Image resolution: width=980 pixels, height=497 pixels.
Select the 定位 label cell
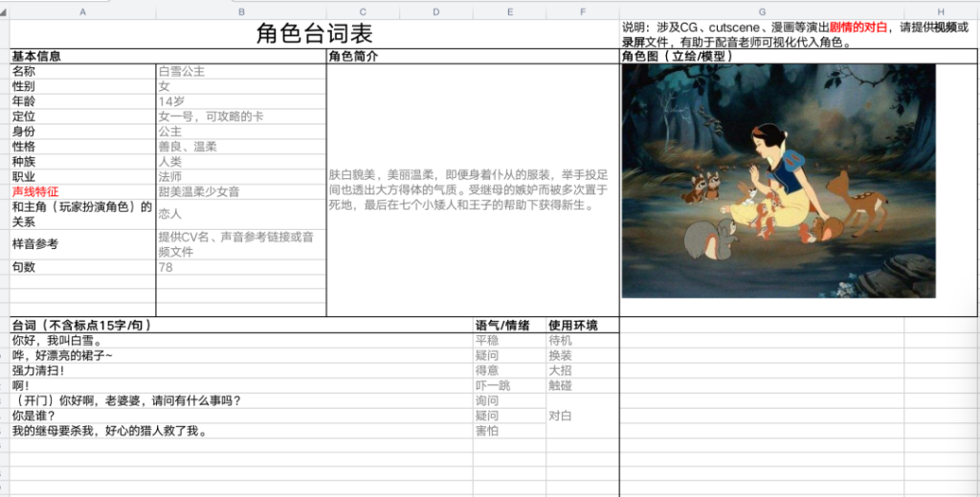tap(83, 116)
